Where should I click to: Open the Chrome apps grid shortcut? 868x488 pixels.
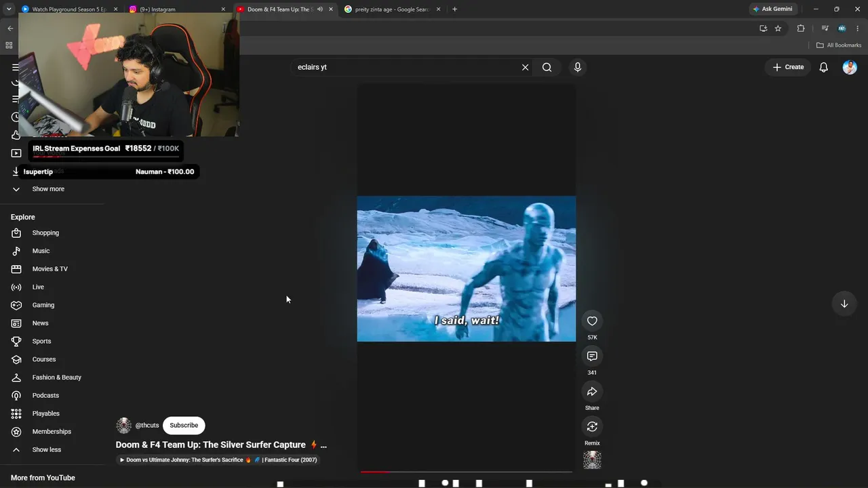(x=9, y=45)
